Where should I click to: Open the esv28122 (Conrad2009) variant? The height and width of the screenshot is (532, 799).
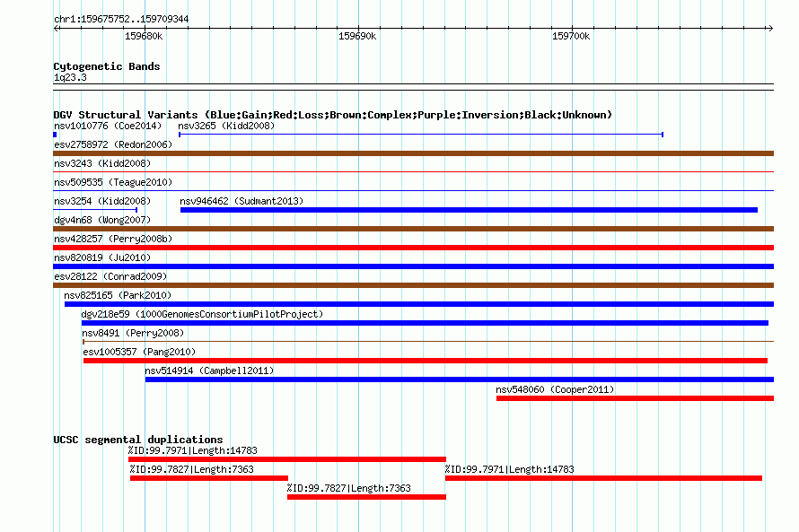110,276
